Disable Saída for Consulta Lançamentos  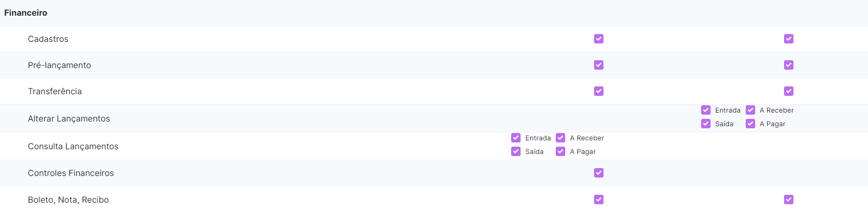tap(516, 151)
